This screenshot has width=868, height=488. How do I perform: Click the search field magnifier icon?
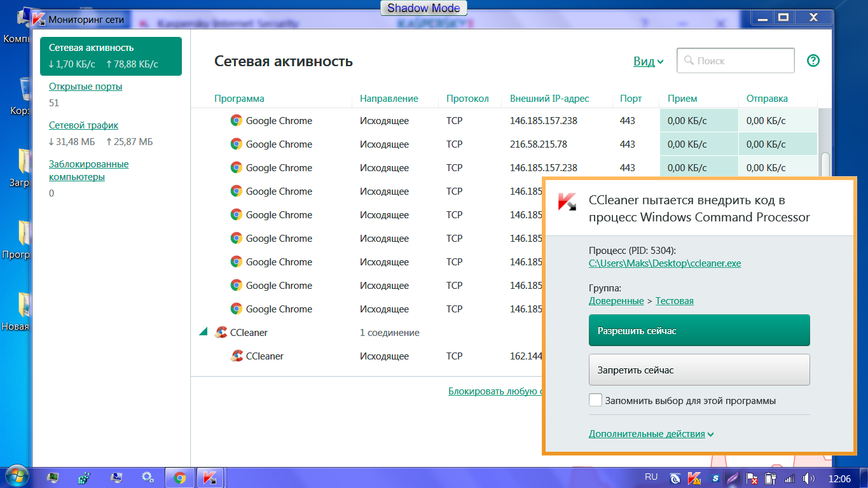click(x=689, y=61)
